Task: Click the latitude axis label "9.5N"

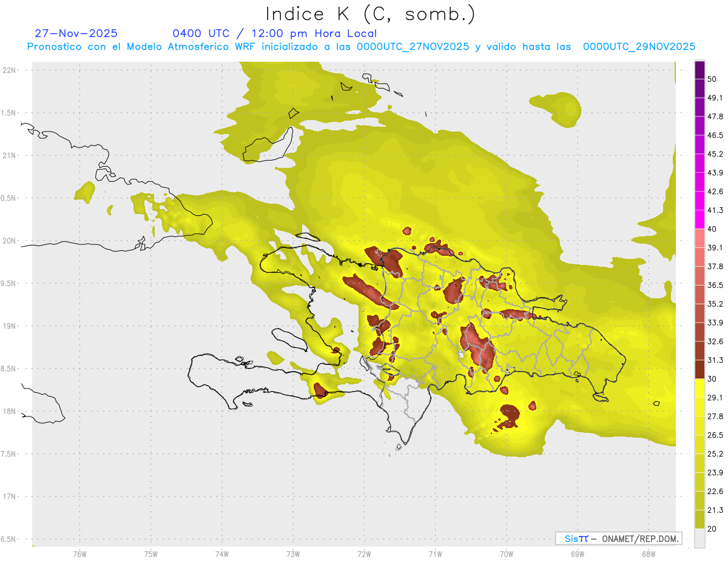Action: coord(8,283)
